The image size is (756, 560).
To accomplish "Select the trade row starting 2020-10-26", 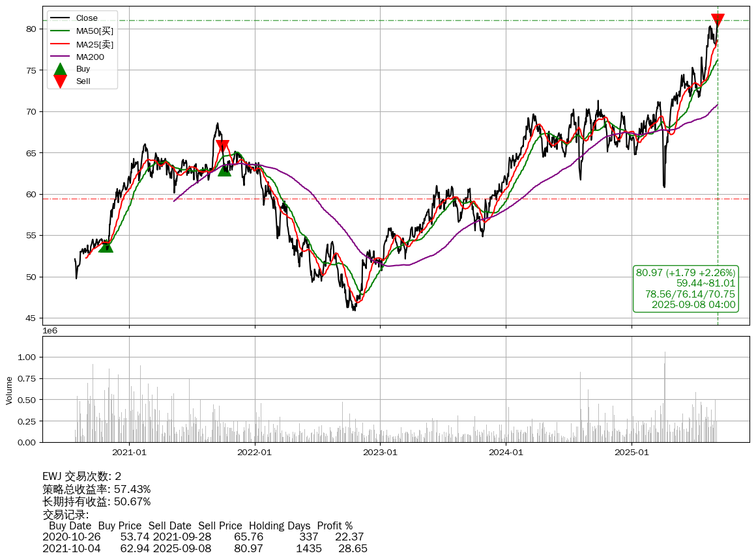I will coord(203,537).
